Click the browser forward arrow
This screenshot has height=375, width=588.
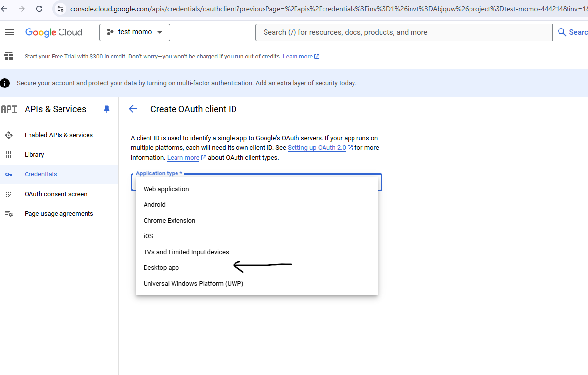[21, 9]
